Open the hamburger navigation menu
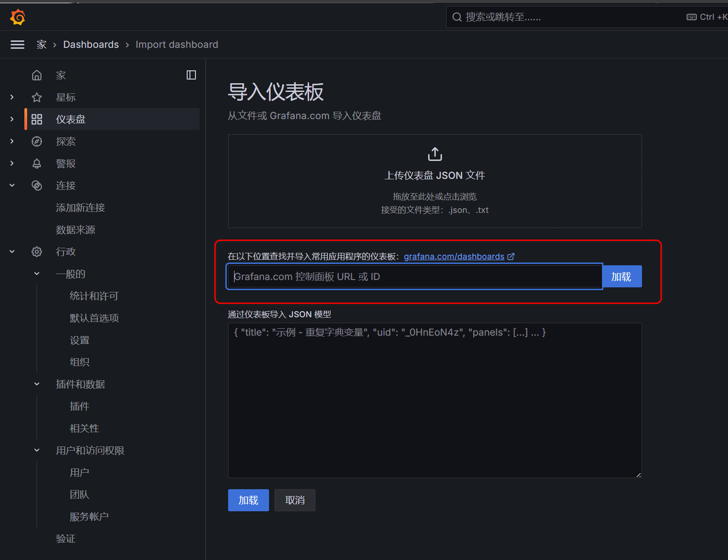728x560 pixels. tap(17, 45)
